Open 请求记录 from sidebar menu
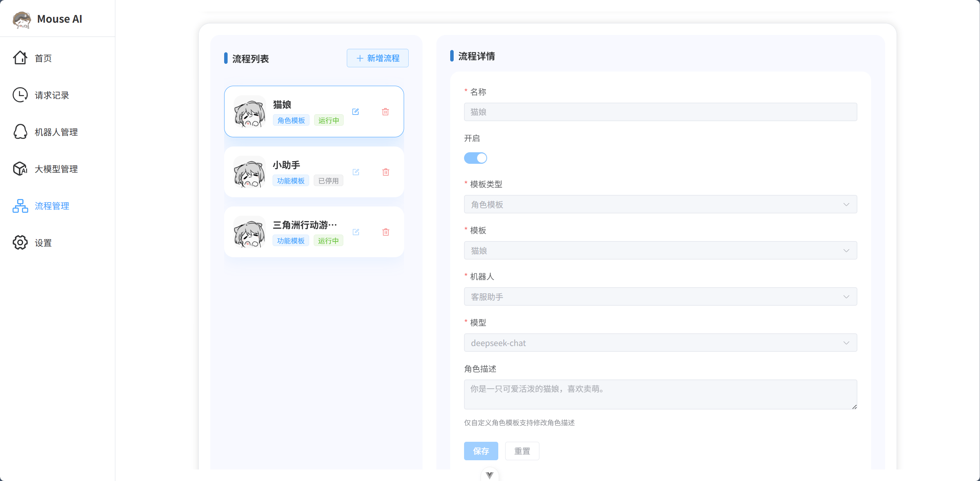The image size is (980, 481). 52,95
